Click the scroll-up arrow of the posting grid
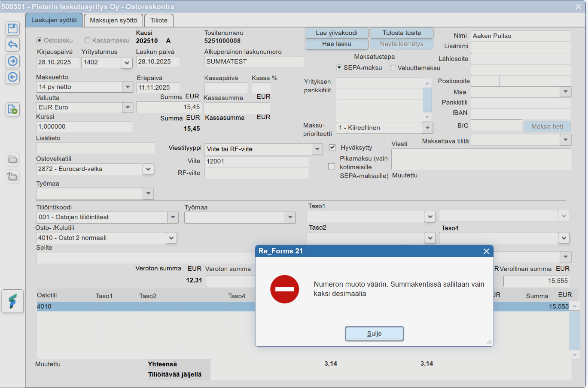 click(x=575, y=306)
